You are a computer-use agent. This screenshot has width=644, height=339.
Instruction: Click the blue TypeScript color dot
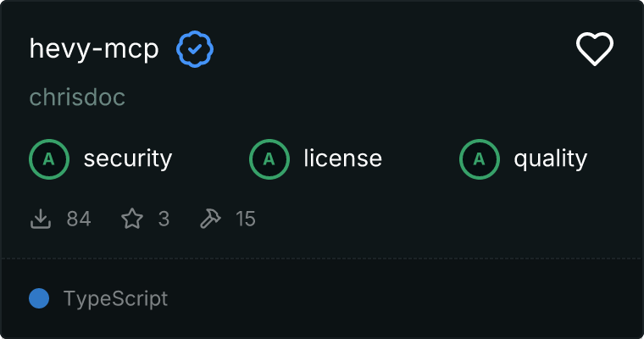coord(39,298)
